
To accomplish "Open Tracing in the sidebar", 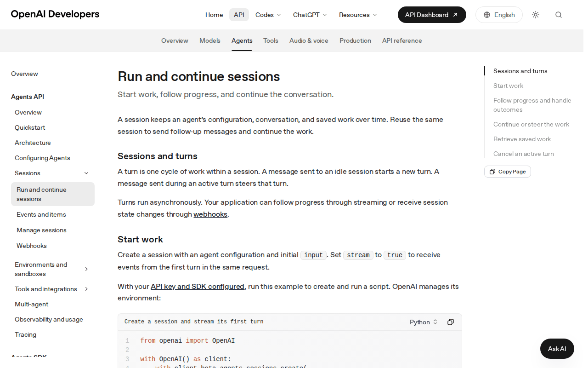I will (x=25, y=334).
